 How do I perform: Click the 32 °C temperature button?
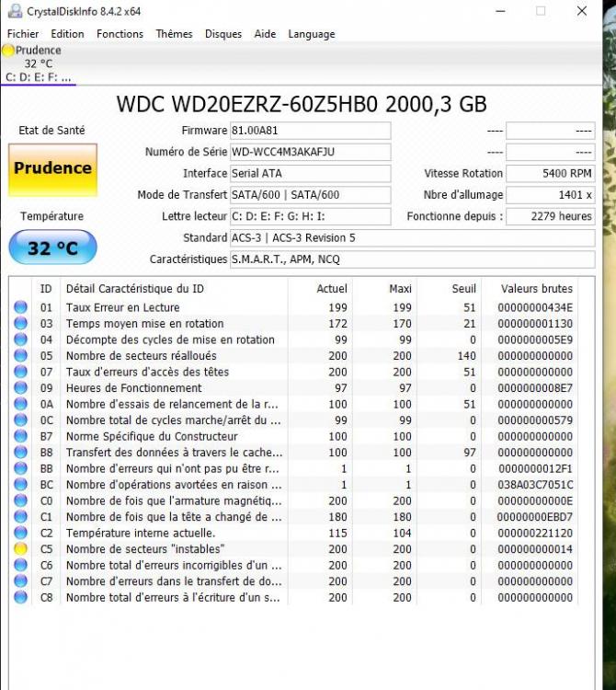[52, 247]
